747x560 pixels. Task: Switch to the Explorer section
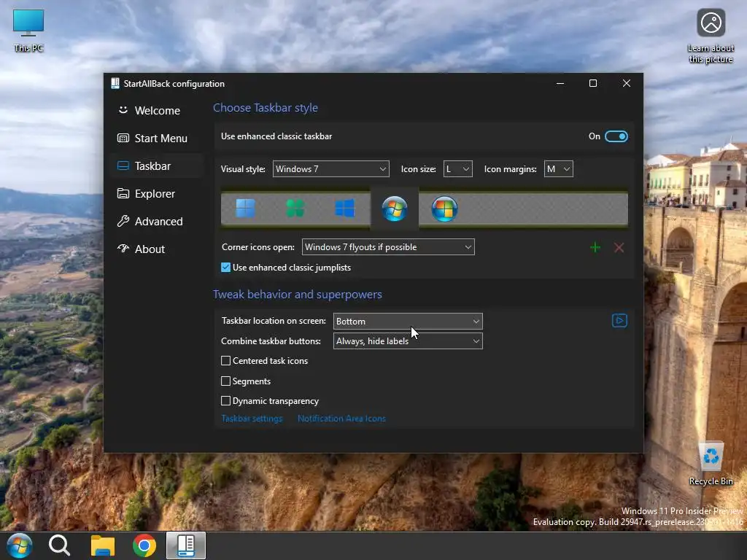pos(157,194)
